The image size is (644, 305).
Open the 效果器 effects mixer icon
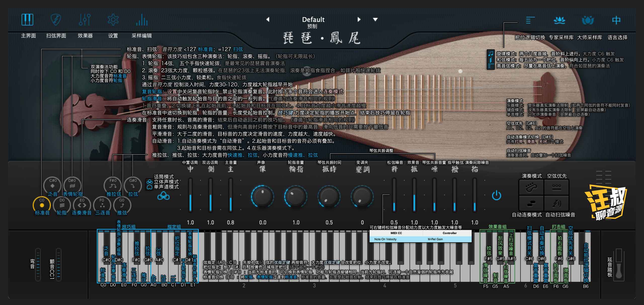click(x=85, y=19)
